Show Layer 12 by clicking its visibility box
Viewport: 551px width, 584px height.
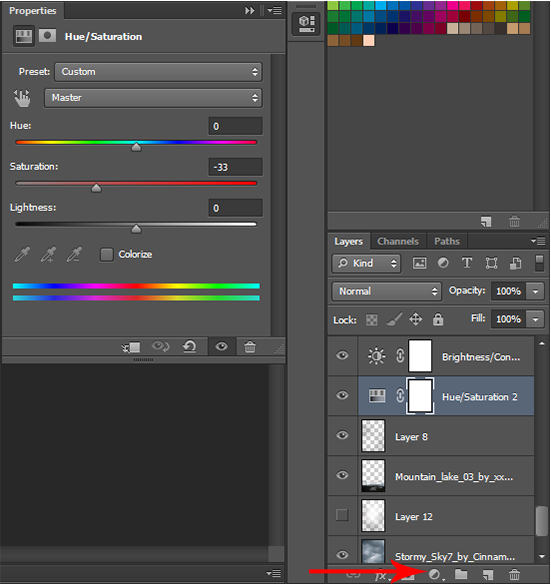(342, 515)
